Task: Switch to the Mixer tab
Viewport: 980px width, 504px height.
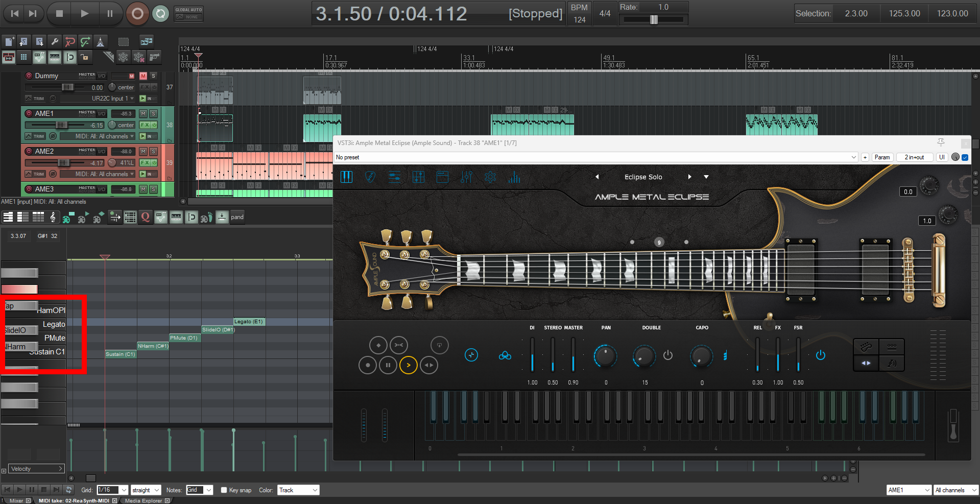Action: coord(16,500)
